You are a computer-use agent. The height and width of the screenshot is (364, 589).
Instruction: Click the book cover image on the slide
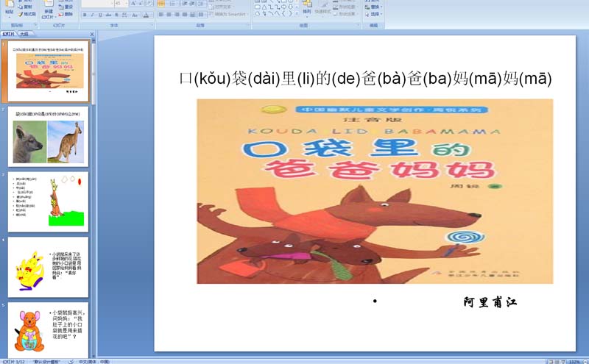[x=375, y=191]
